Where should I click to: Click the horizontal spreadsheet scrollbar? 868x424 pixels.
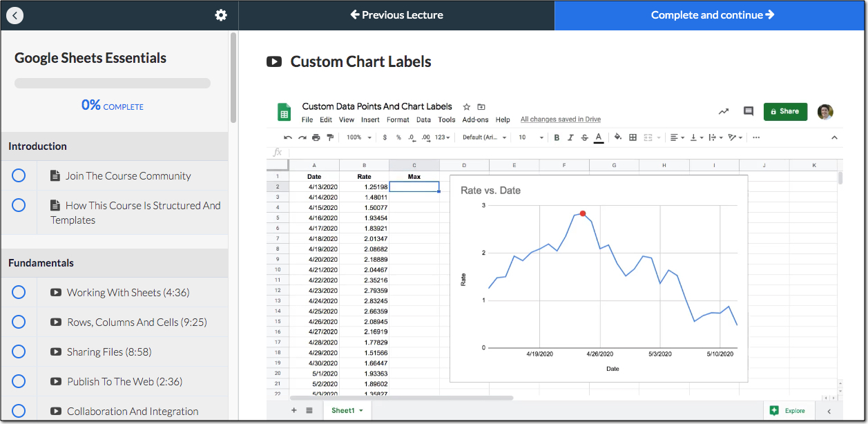point(402,398)
